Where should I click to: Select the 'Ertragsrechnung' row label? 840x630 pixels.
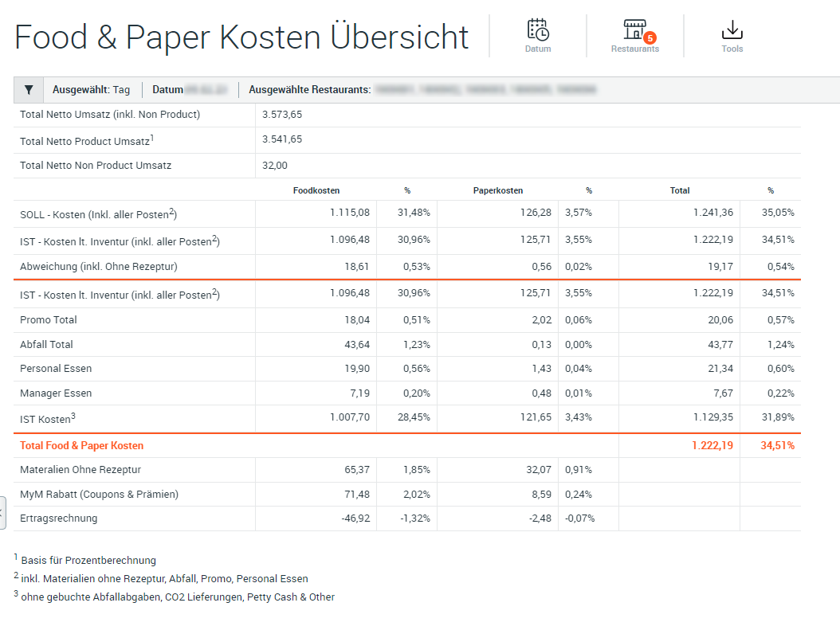tap(58, 518)
